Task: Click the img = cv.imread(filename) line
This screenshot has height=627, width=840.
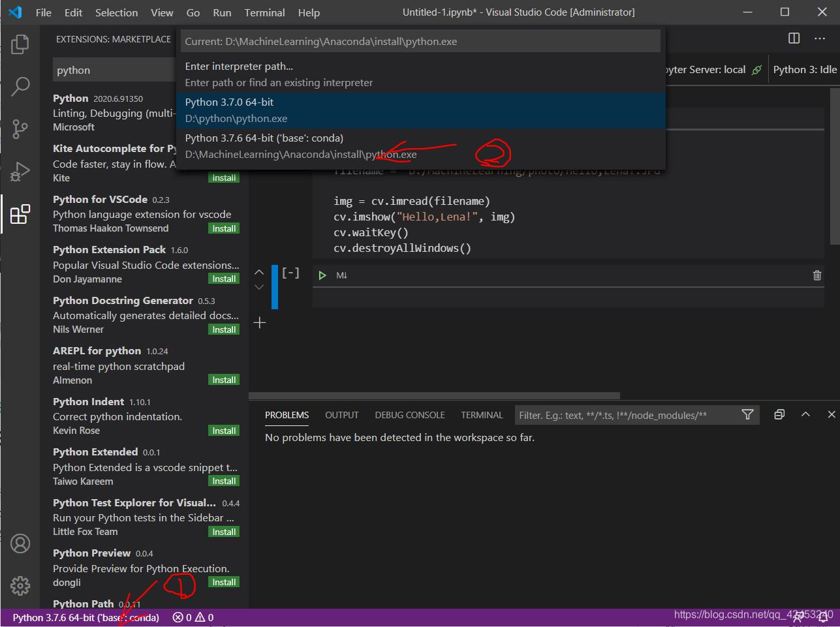Action: pyautogui.click(x=411, y=201)
